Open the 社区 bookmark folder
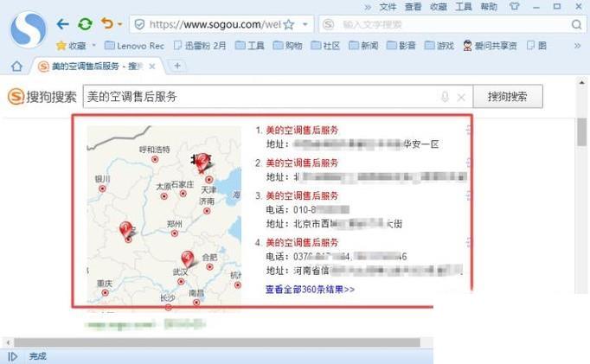The width and height of the screenshot is (590, 364). 325,46
